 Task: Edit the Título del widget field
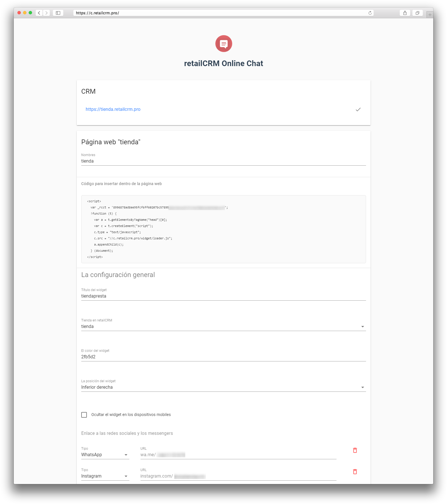pyautogui.click(x=223, y=296)
